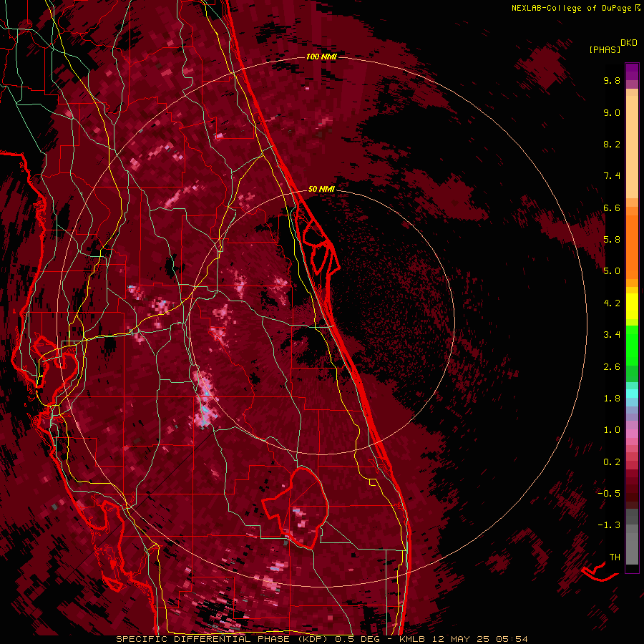Click the yellow segment of the colorbar

click(632, 306)
